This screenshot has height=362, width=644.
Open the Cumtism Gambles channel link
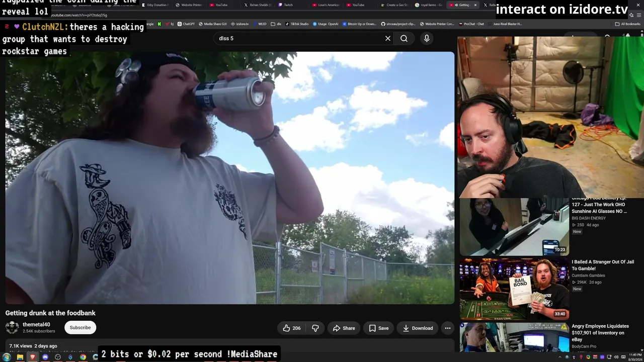coord(588,276)
